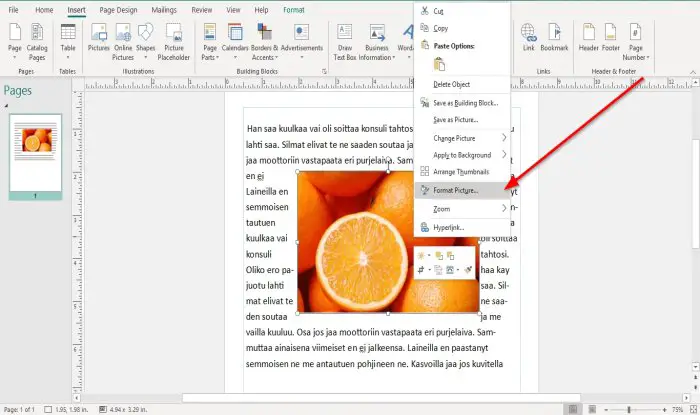Click the 75% zoom level
Screen dimensions: 700x415
(x=678, y=410)
